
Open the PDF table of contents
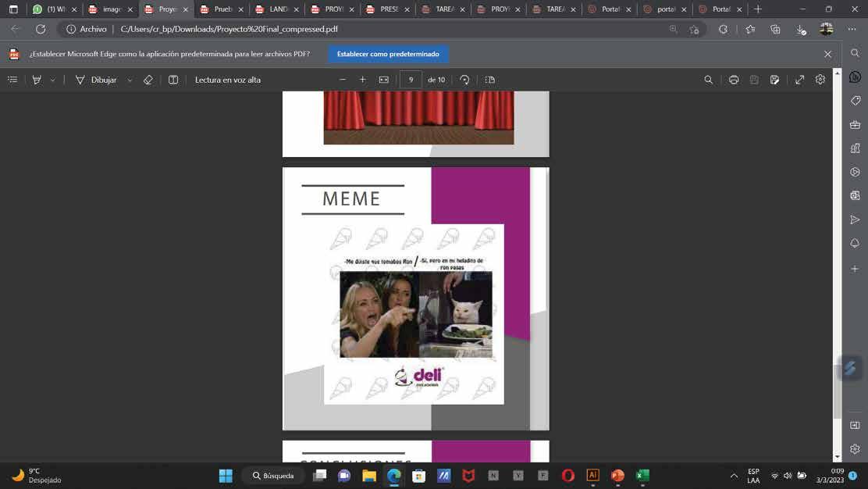pyautogui.click(x=12, y=80)
